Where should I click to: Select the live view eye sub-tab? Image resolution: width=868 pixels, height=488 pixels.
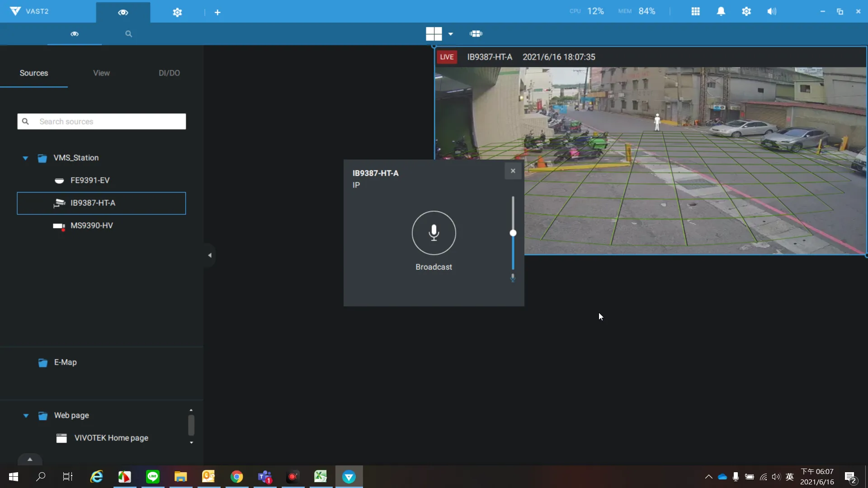click(x=75, y=34)
